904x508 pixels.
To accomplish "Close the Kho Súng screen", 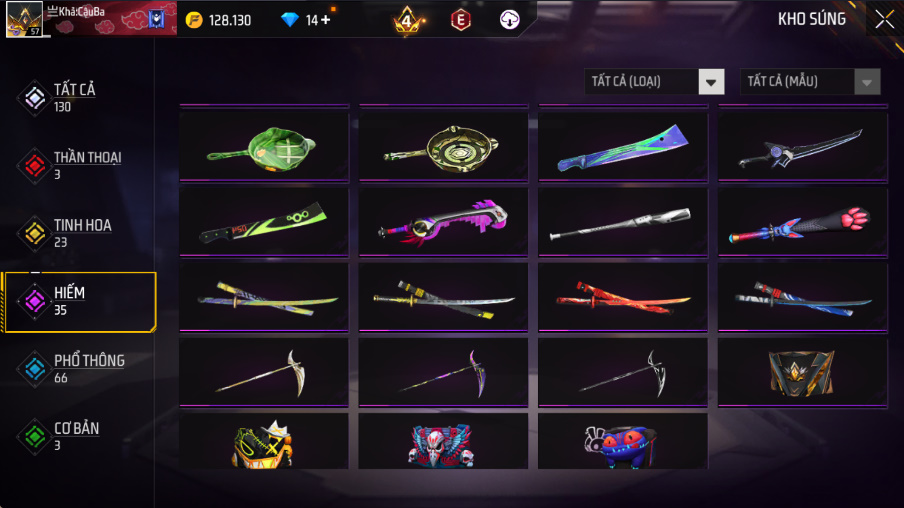I will click(x=884, y=20).
